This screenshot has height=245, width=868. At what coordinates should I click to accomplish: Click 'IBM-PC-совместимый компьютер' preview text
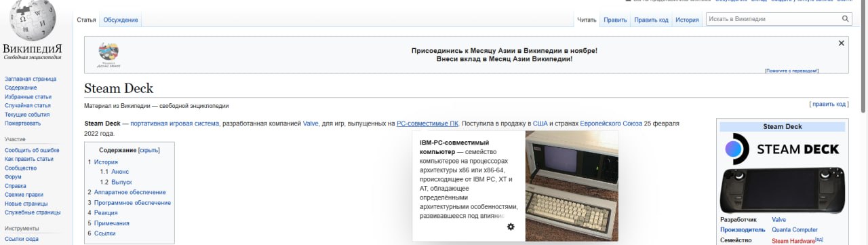454,147
